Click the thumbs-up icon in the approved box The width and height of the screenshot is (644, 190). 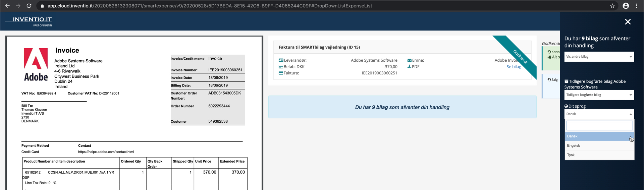549,57
